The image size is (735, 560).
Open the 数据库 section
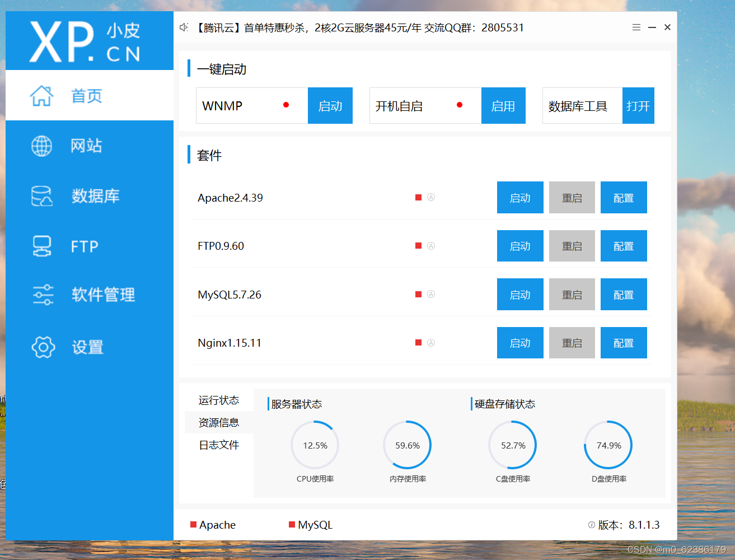[90, 196]
